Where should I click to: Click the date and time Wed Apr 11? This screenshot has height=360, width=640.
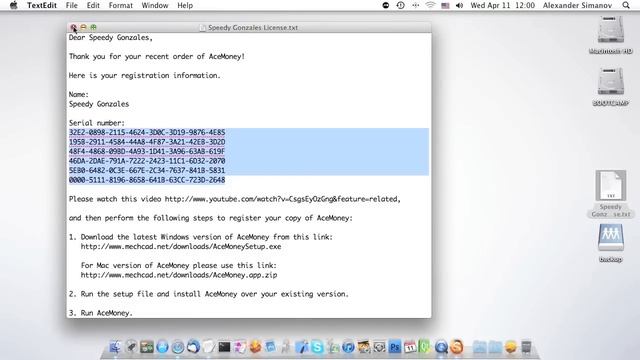click(502, 5)
